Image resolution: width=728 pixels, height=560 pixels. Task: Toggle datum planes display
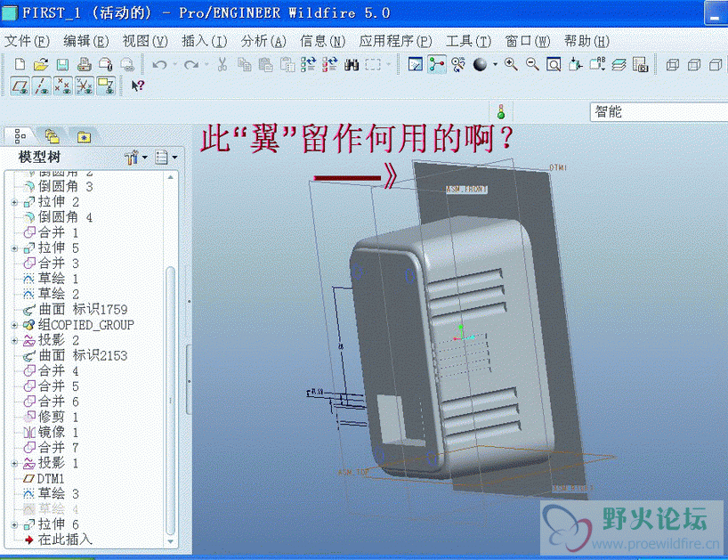click(20, 85)
